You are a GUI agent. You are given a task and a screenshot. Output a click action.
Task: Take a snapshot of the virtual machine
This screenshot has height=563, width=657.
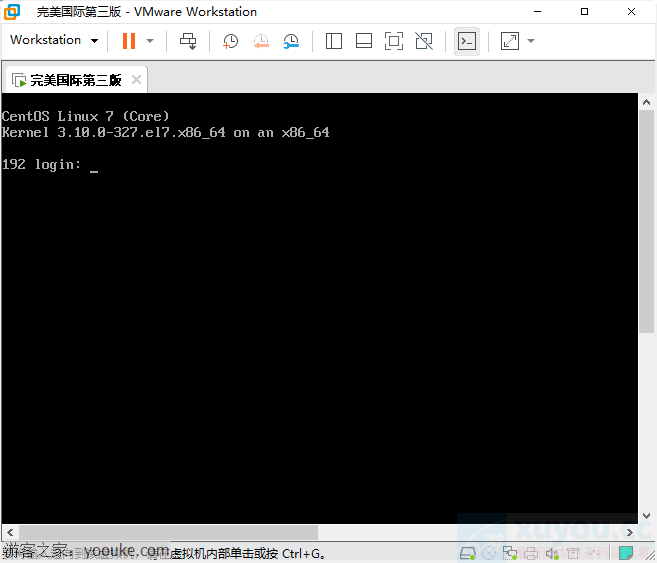(231, 41)
